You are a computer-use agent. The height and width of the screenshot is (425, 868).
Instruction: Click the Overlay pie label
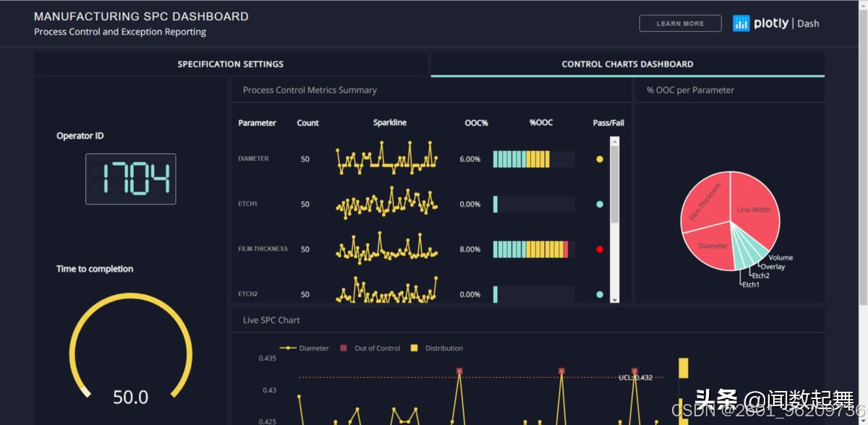click(x=773, y=267)
